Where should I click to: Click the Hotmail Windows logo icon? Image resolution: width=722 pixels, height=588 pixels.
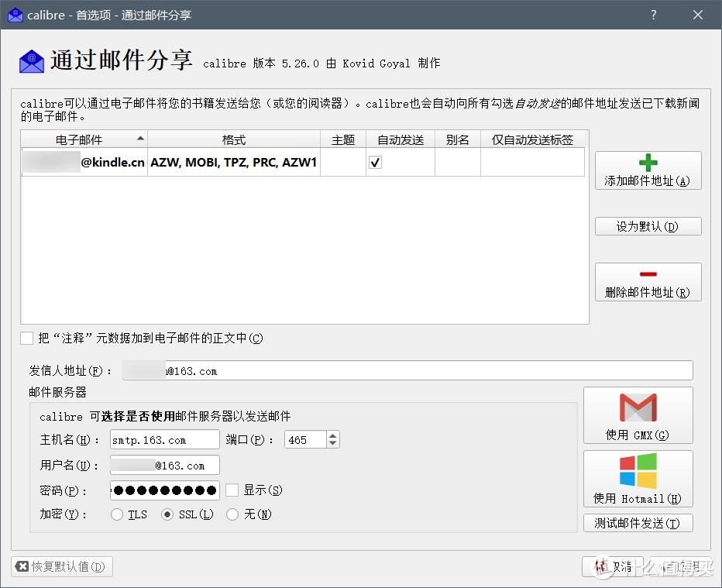[638, 471]
